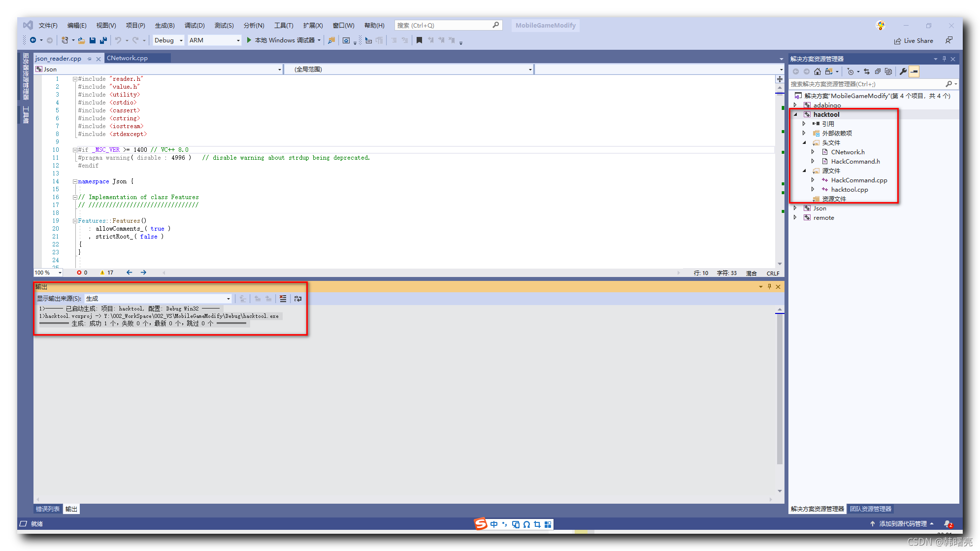Click 添加到源代码管理 in the status bar

902,524
